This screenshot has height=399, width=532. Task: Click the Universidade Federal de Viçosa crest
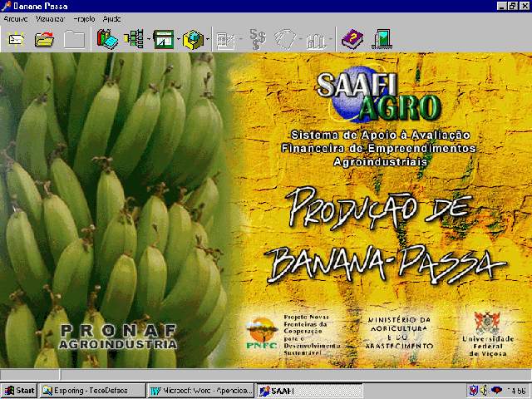click(487, 323)
